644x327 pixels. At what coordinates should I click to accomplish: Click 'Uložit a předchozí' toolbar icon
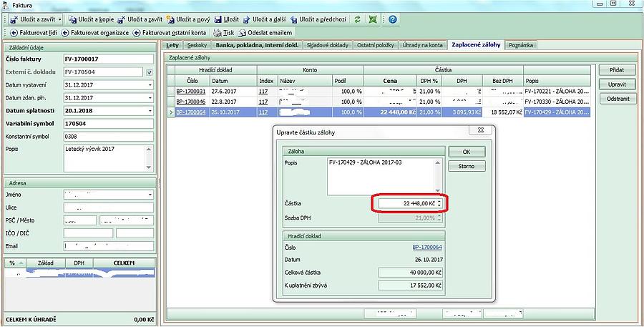click(293, 19)
